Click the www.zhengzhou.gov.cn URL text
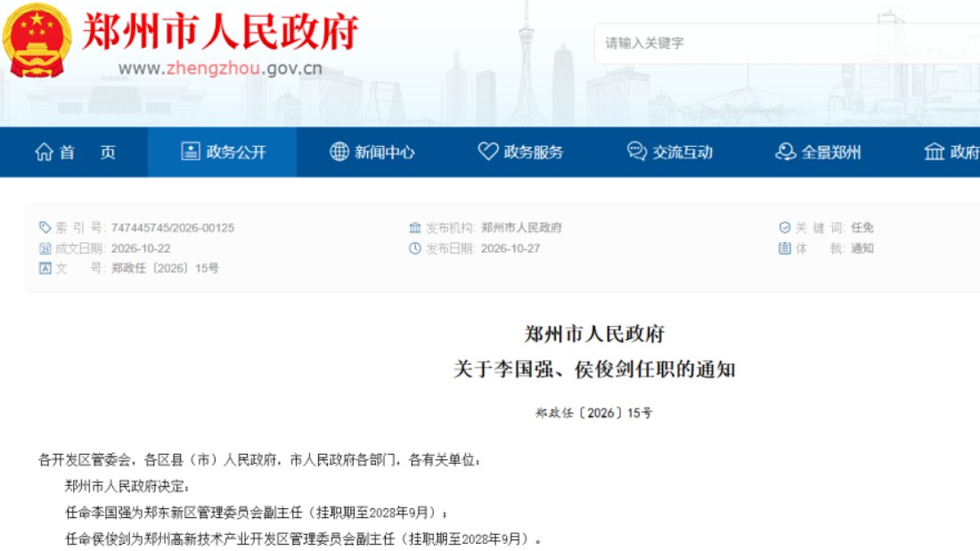 [x=220, y=68]
